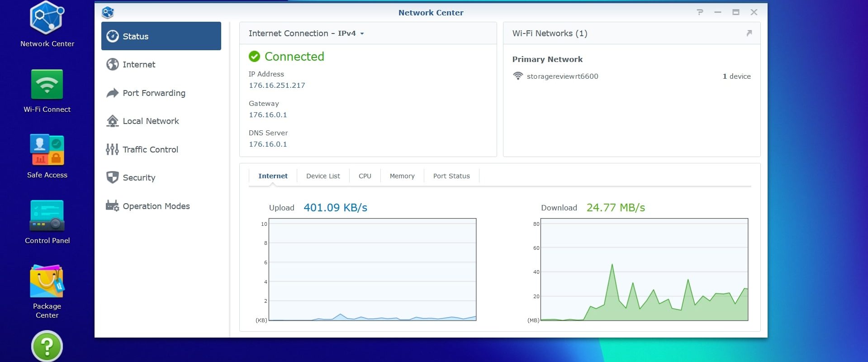The width and height of the screenshot is (868, 362).
Task: Open the Port Status tab
Action: tap(451, 176)
